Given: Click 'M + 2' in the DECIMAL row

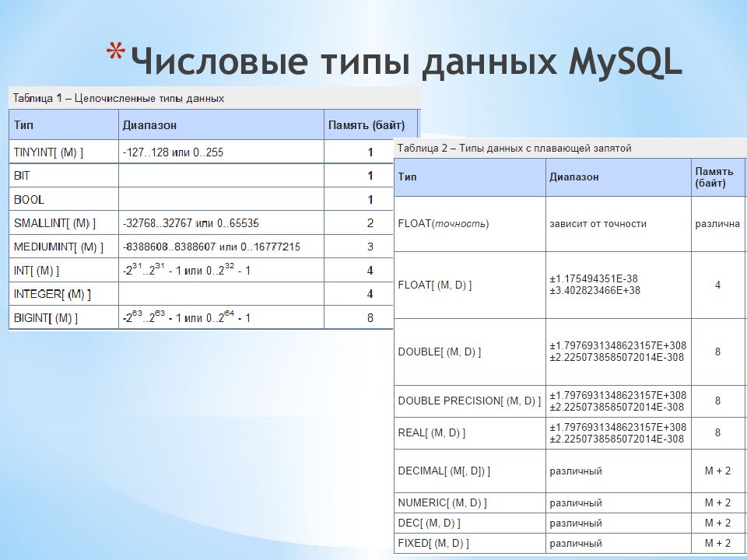Looking at the screenshot, I should click(x=717, y=471).
